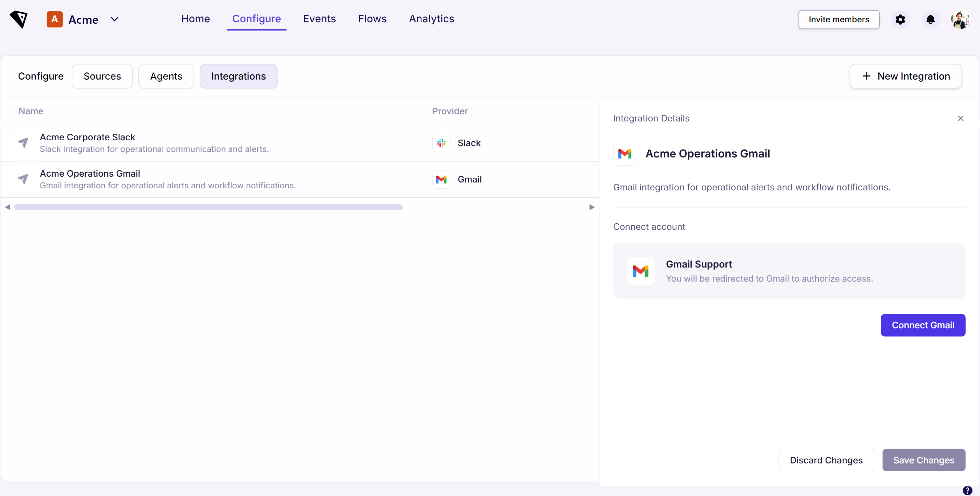980x496 pixels.
Task: Click the orange Acme workspace badge
Action: click(x=55, y=19)
